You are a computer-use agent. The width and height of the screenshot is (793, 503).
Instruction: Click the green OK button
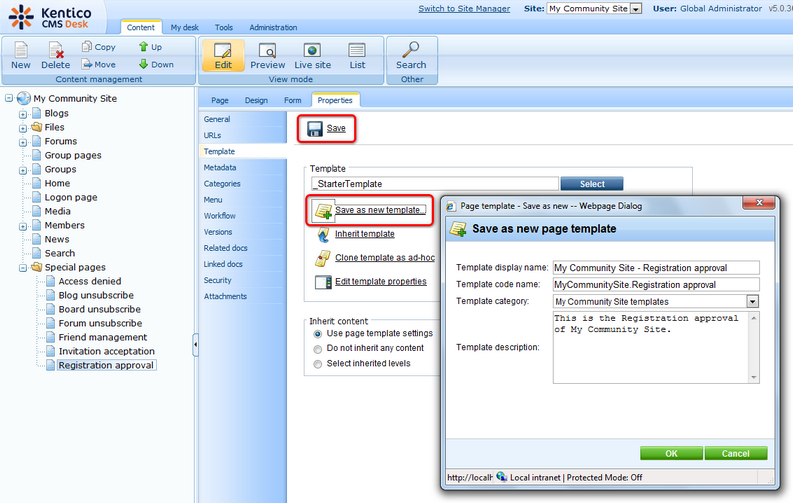tap(671, 453)
